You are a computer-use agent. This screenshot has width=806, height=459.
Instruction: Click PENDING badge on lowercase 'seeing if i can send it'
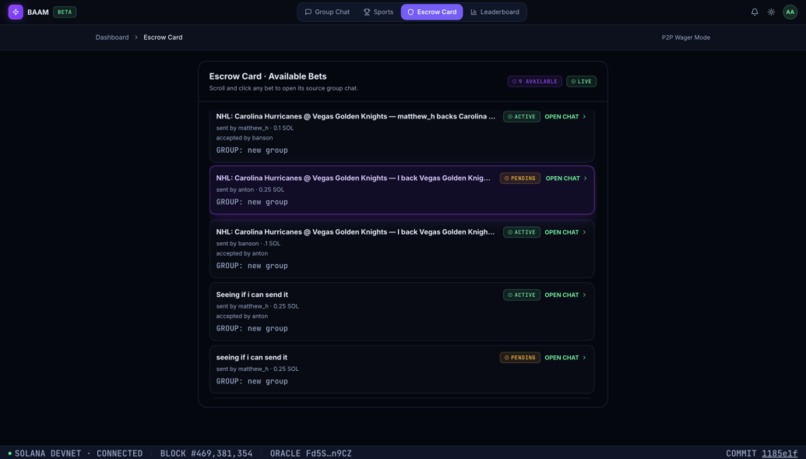(x=520, y=358)
